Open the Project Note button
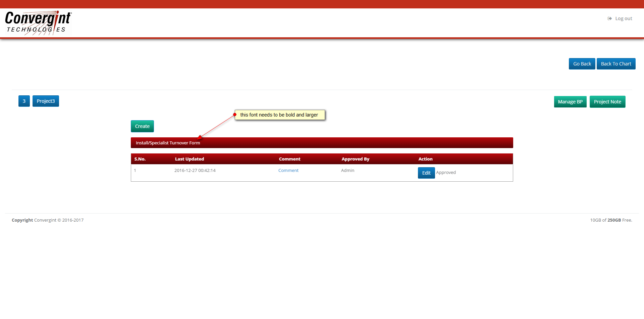 pos(607,102)
